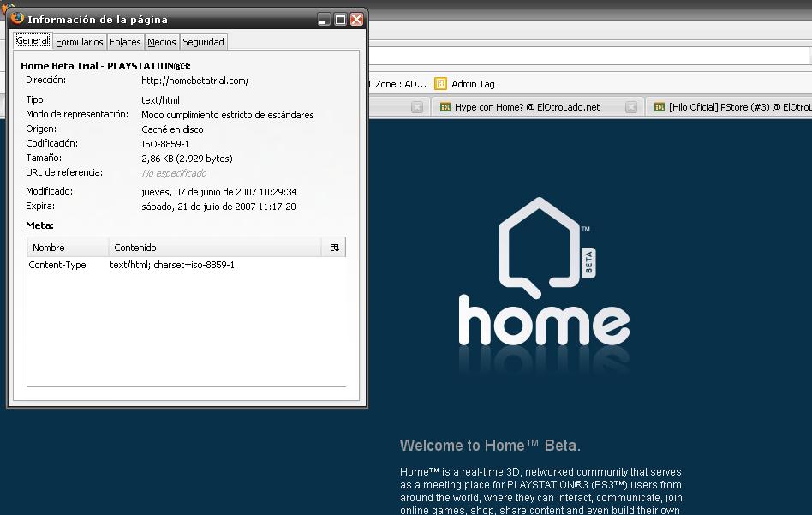Click the BETA badge on Home logo

588,263
